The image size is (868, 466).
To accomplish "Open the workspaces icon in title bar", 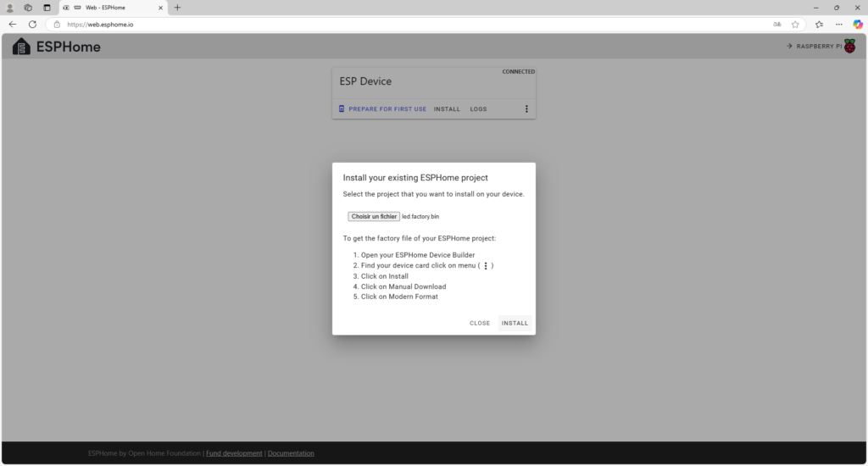I will (x=28, y=8).
